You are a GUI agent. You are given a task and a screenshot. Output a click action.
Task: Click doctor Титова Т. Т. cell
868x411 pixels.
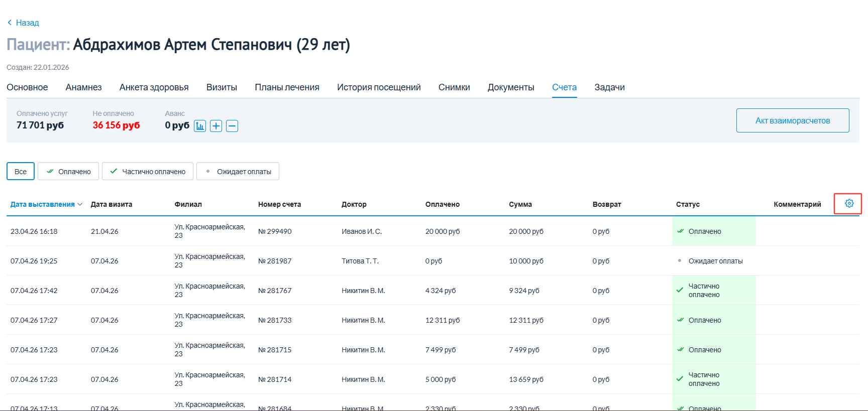360,261
